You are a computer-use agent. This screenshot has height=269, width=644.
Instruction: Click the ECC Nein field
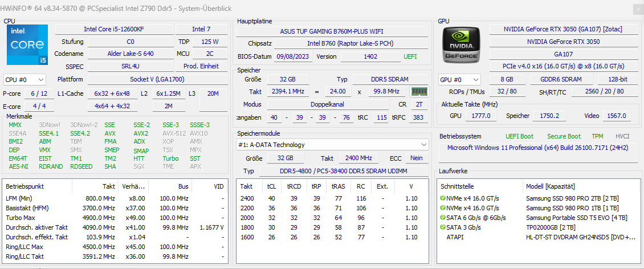click(x=417, y=158)
